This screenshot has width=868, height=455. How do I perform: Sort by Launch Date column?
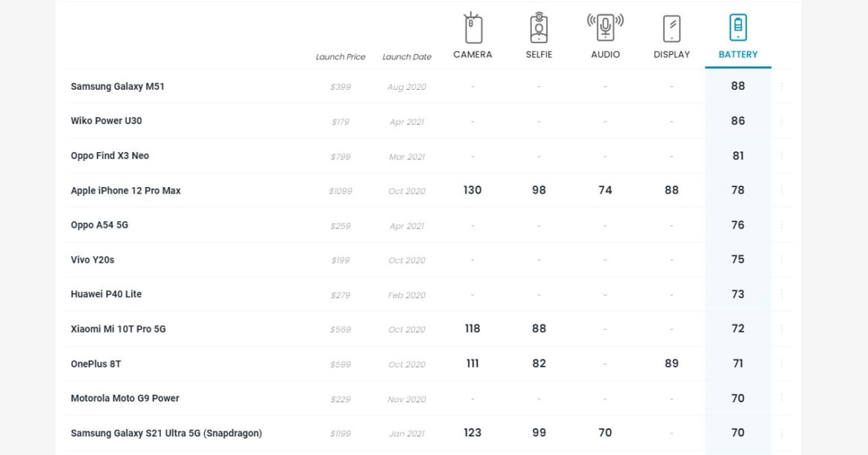(407, 57)
